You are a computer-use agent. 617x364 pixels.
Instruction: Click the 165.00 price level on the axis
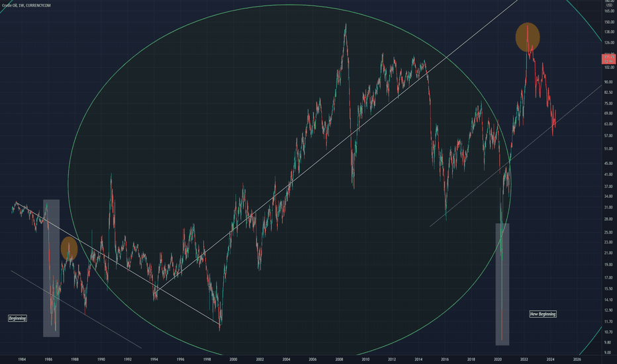pyautogui.click(x=609, y=11)
